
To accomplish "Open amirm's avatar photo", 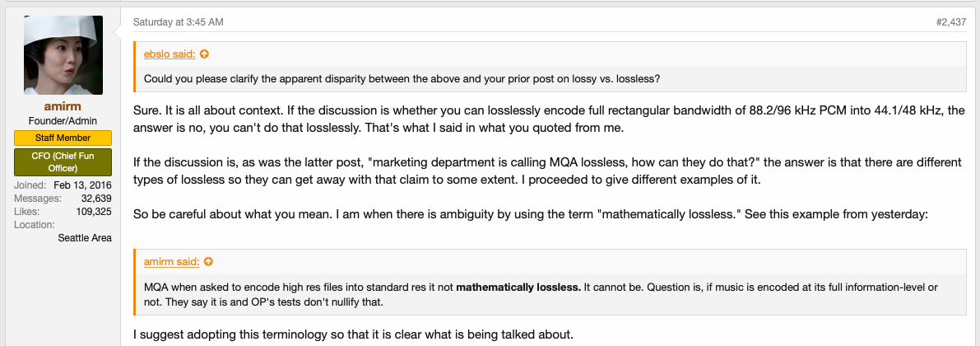I will [x=63, y=55].
